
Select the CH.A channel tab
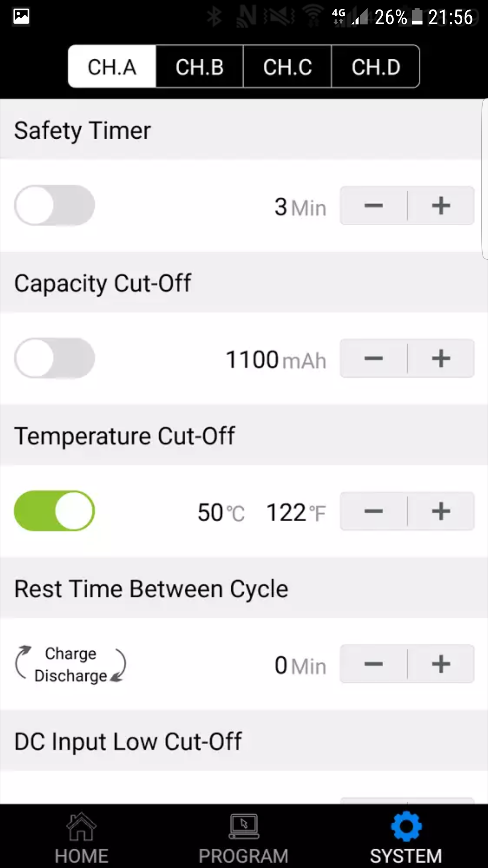pyautogui.click(x=112, y=66)
